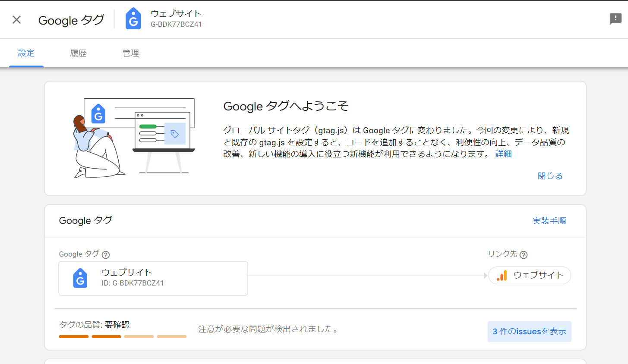This screenshot has height=364, width=628.
Task: Open the ウェブサイト Analytics destination chip
Action: [530, 276]
